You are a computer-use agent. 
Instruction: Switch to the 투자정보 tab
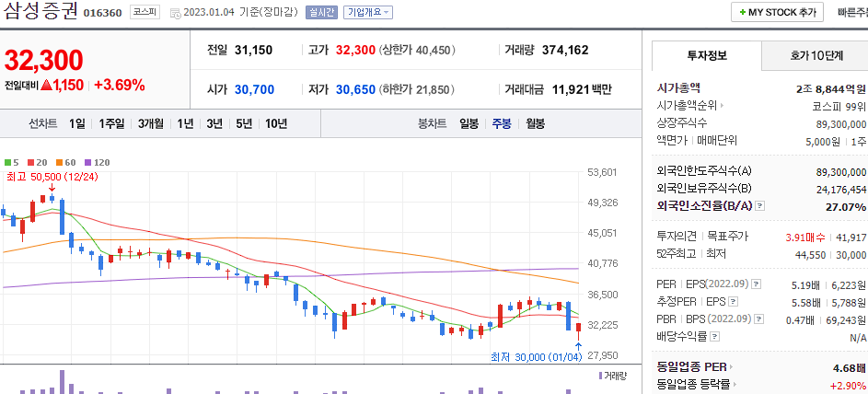click(x=707, y=55)
